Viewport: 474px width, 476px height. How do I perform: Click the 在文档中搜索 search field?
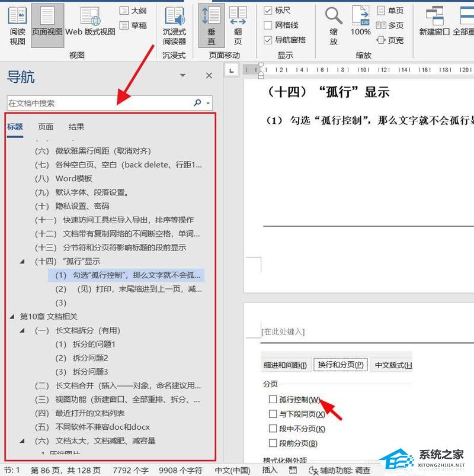click(100, 103)
